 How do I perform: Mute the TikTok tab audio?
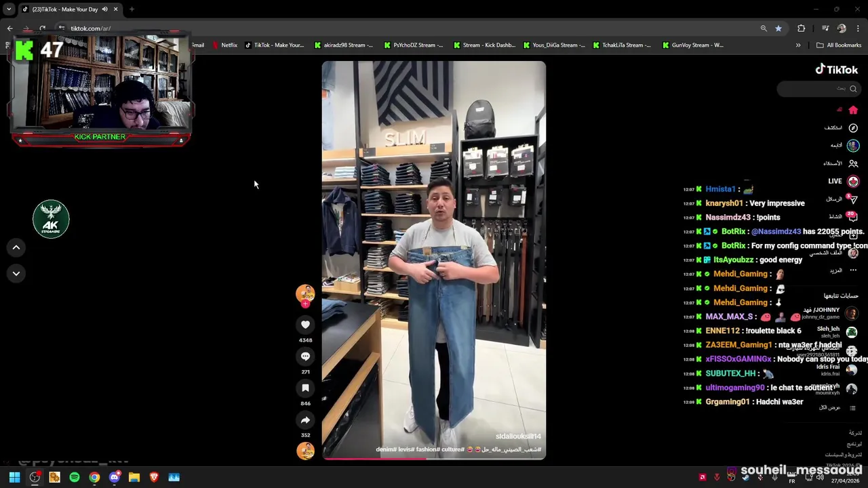[x=104, y=9]
